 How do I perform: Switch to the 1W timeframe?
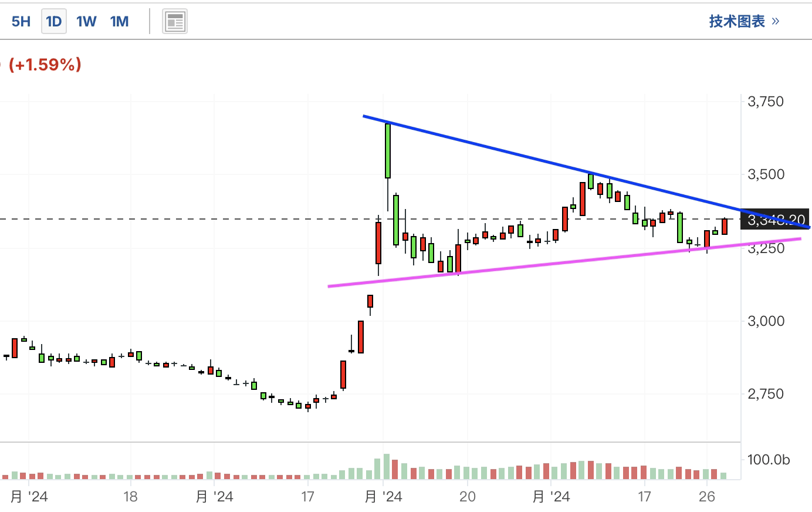86,22
